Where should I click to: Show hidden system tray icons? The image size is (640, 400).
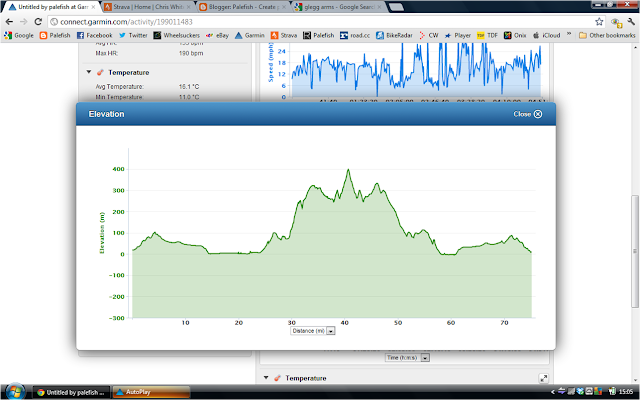(x=553, y=392)
